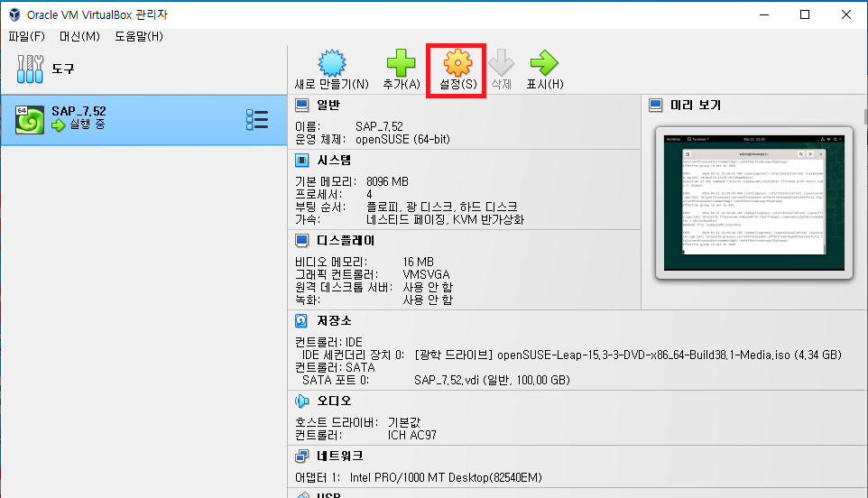The image size is (868, 498).
Task: Click the openSUSE (64-bit) OS value
Action: [x=402, y=140]
